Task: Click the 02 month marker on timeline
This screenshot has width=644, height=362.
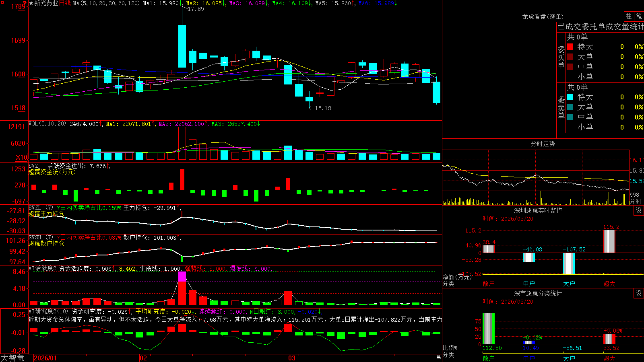Action: pyautogui.click(x=143, y=358)
